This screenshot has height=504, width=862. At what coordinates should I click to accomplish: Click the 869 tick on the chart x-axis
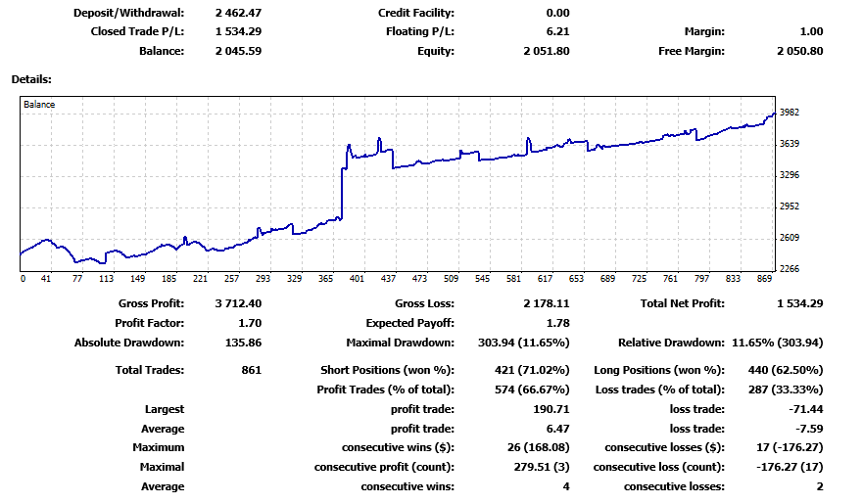[764, 279]
